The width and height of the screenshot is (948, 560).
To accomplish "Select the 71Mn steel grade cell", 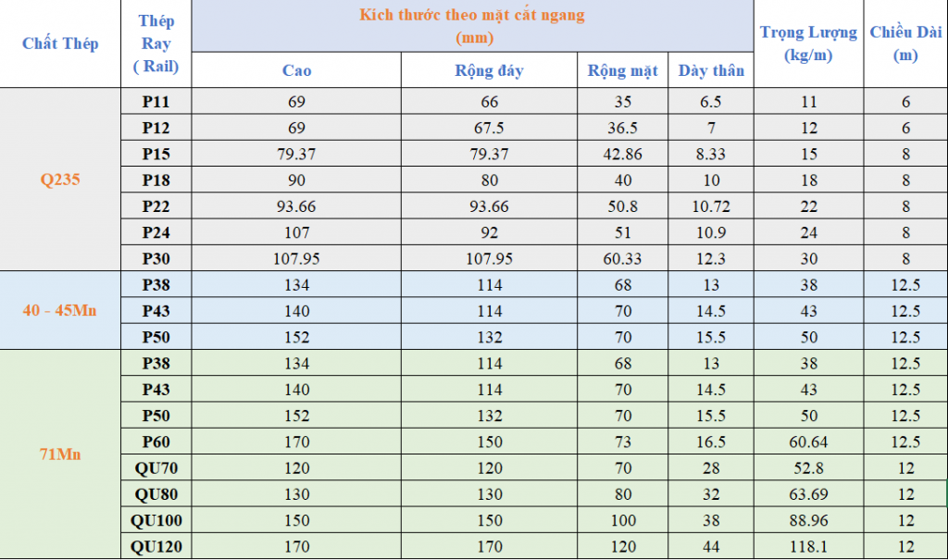I will [60, 454].
